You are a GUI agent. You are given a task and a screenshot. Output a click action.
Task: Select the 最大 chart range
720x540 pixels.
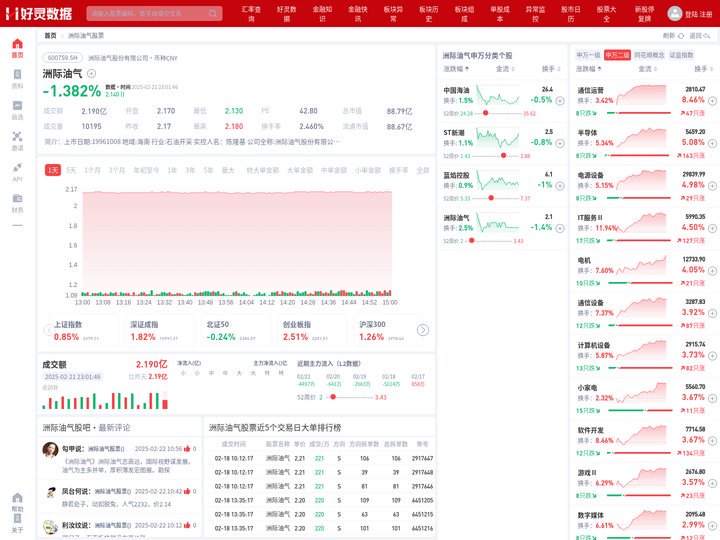tap(228, 170)
